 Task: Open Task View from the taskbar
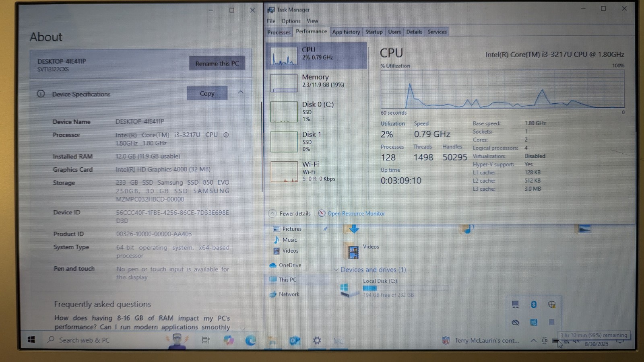(x=206, y=340)
